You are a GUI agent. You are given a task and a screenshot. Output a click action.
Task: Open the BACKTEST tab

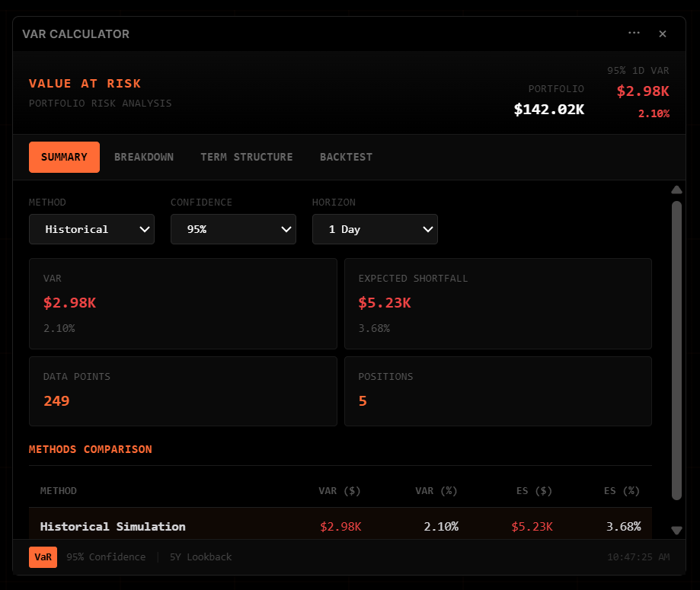click(x=346, y=157)
